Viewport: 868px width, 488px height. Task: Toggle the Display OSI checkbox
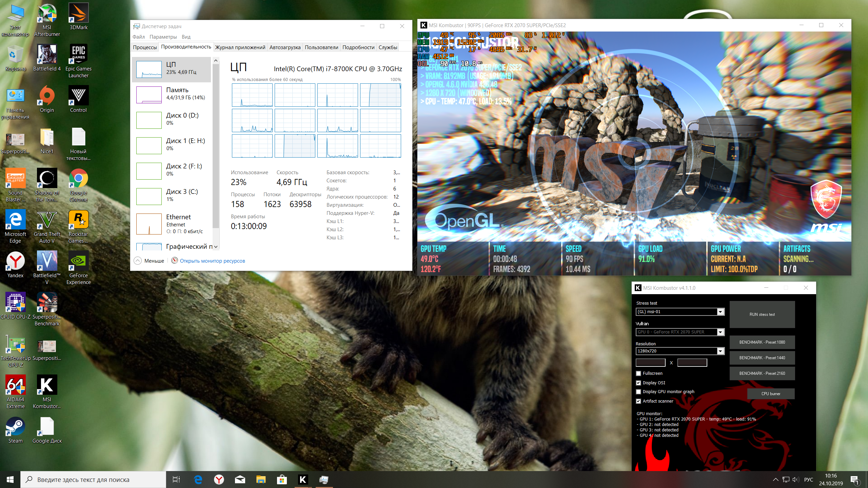639,383
